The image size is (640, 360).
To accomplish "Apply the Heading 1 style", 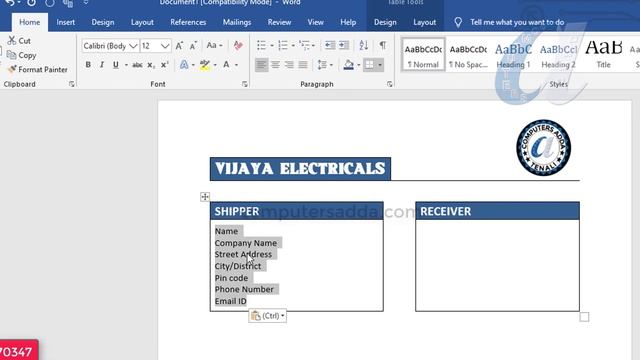I will (513, 55).
